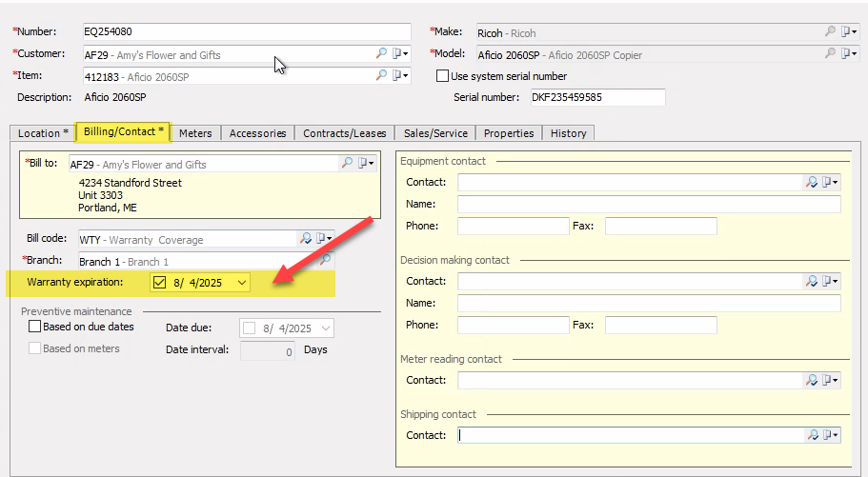This screenshot has height=477, width=868.
Task: Click Make field lookup magnifier
Action: tap(830, 31)
